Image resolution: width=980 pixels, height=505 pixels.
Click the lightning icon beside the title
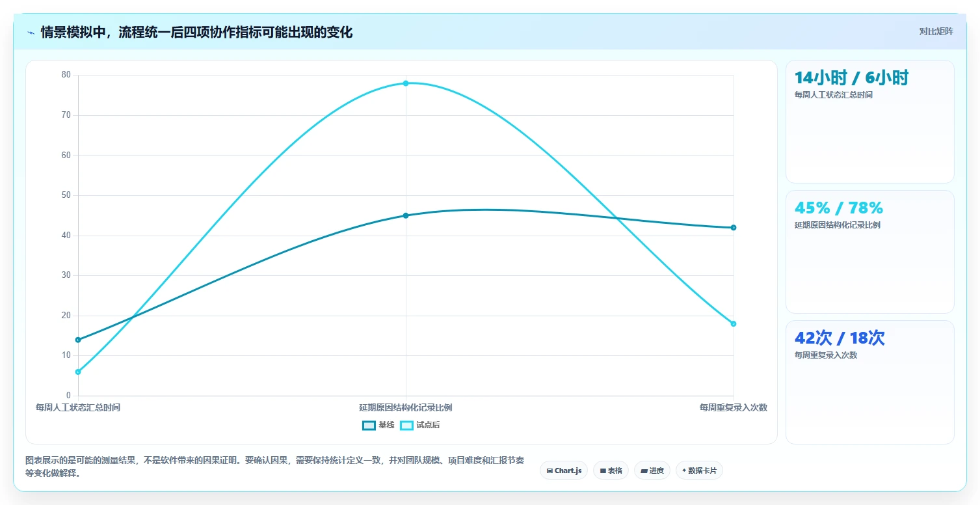(x=31, y=33)
